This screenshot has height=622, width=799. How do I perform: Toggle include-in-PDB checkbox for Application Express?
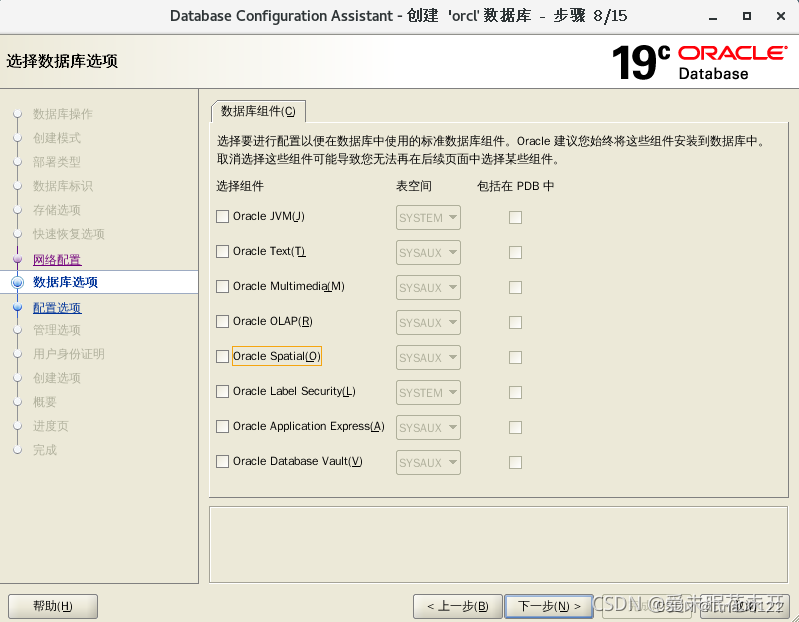tap(515, 428)
